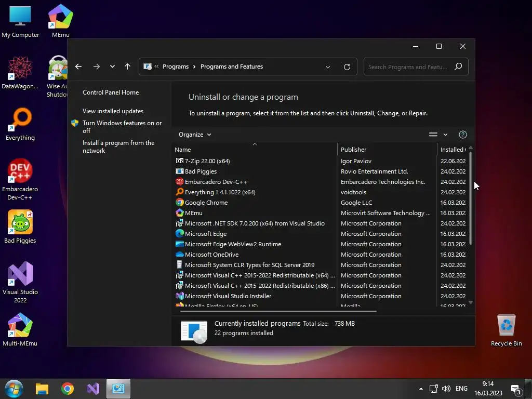The width and height of the screenshot is (532, 399).
Task: Sort by the Installed On column header
Action: tap(453, 150)
